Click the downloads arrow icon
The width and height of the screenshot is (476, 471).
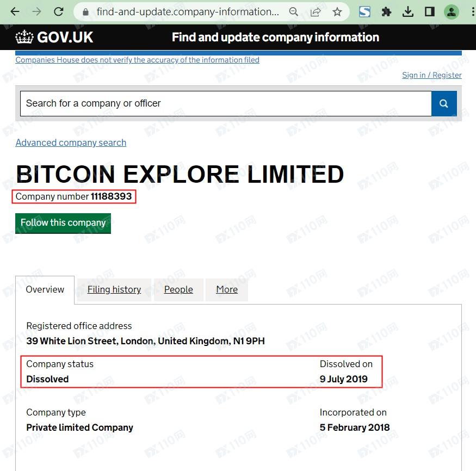pos(408,11)
